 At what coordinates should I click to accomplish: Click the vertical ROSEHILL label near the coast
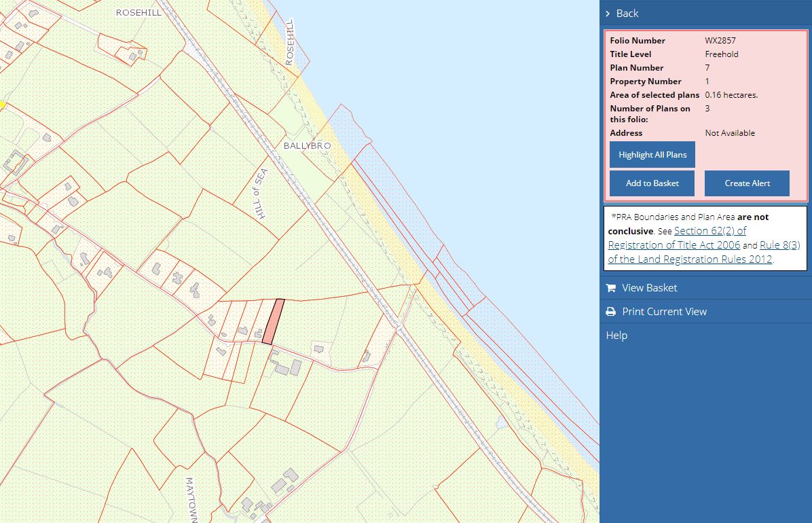[x=290, y=42]
